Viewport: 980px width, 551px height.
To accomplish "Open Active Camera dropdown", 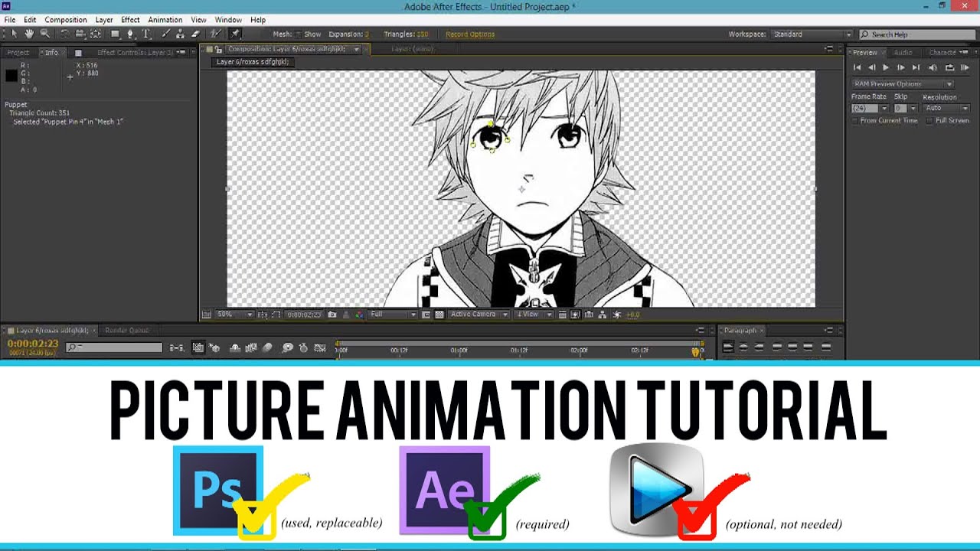I will pyautogui.click(x=479, y=315).
